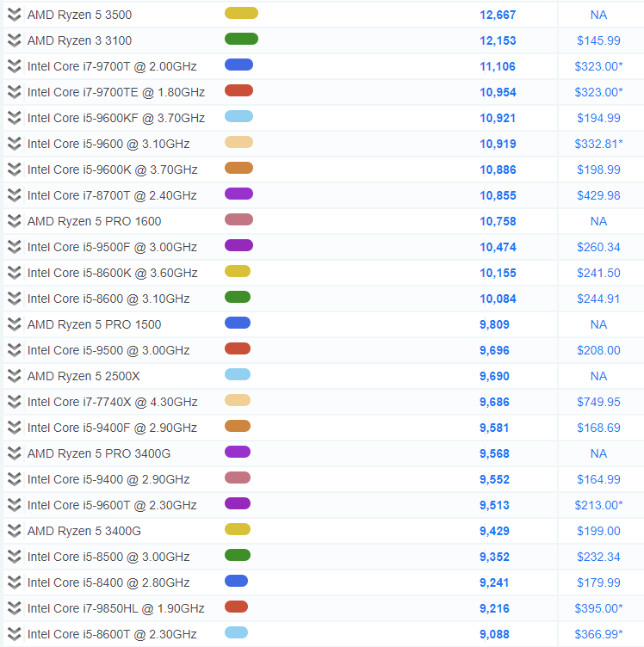Image resolution: width=644 pixels, height=647 pixels.
Task: Expand the AMD Ryzen 5 3500 row chevron
Action: [x=14, y=15]
